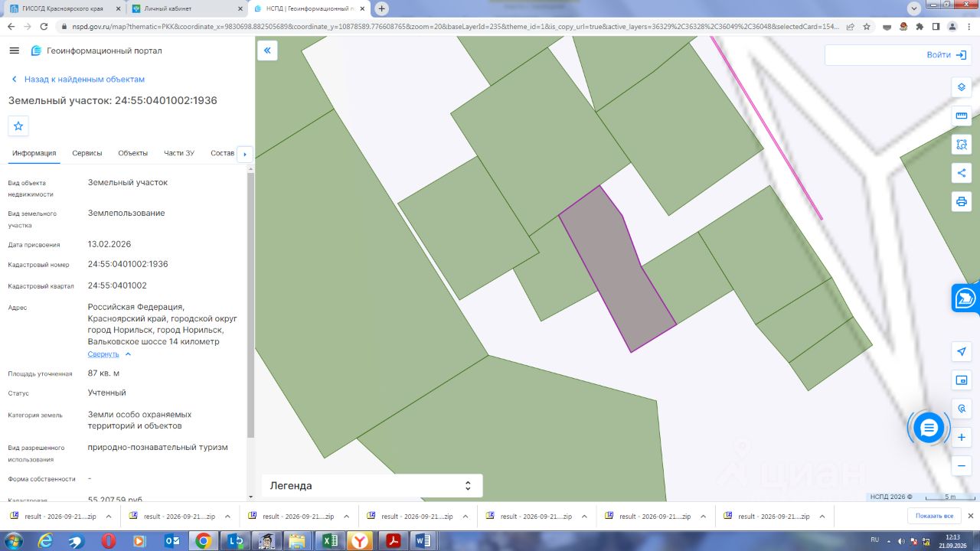Collapse the left information panel
Screen dimensions: 980x551
click(267, 51)
